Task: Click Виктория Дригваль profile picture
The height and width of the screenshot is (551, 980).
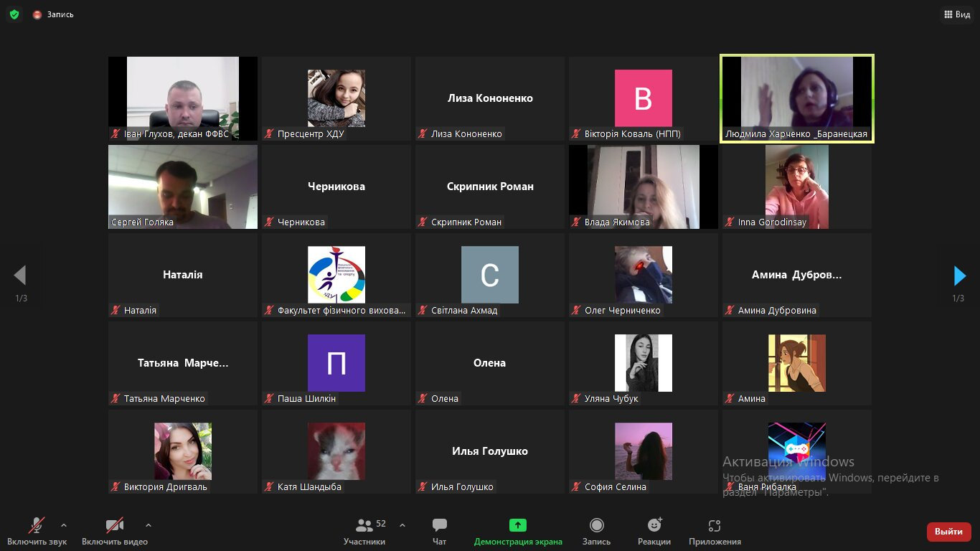Action: coord(183,451)
